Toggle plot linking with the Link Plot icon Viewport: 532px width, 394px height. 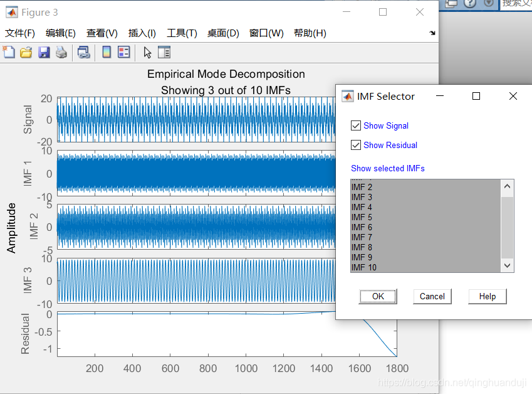point(84,52)
